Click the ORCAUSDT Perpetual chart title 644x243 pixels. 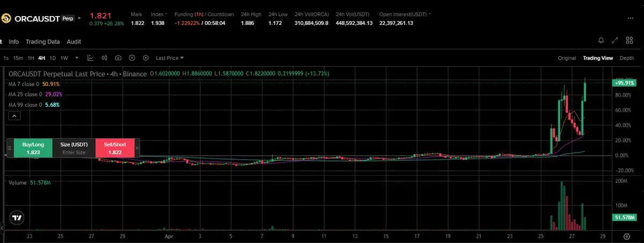(77, 74)
